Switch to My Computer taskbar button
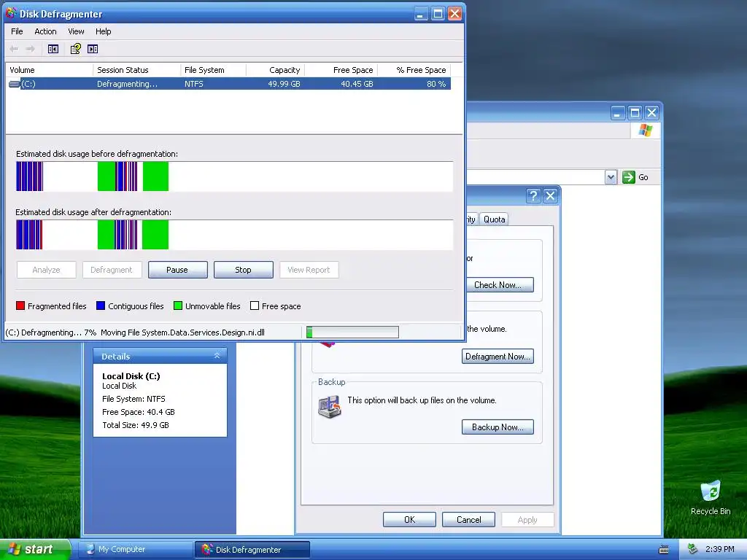This screenshot has width=747, height=560. (x=135, y=550)
